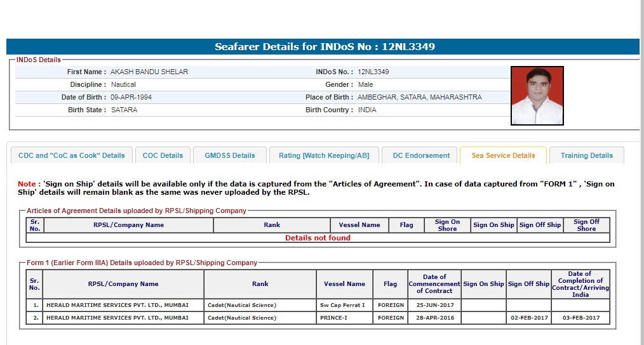Go to the DC Endorsement tab
Image resolution: width=644 pixels, height=345 pixels.
coord(421,155)
